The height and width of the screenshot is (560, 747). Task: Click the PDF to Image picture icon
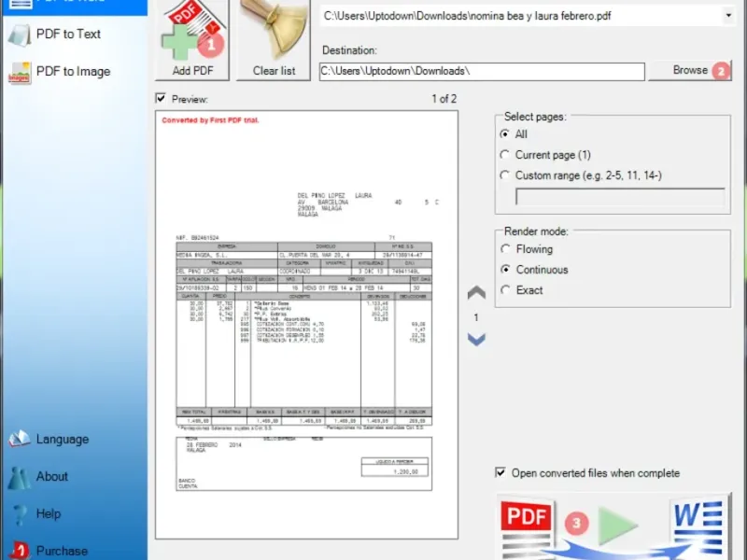click(x=20, y=73)
